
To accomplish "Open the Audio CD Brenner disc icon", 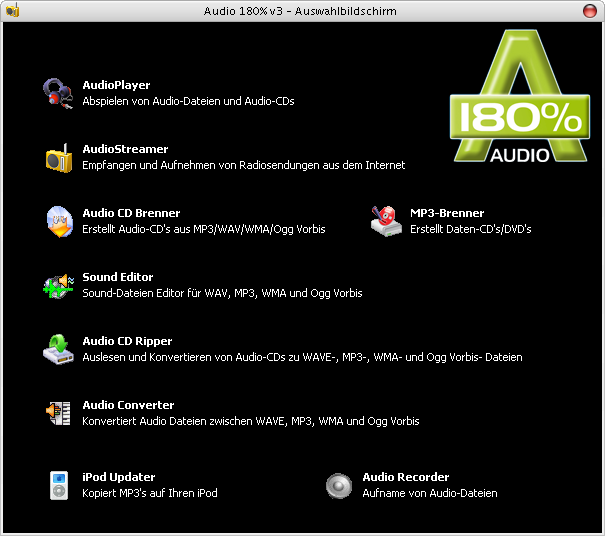I will coord(59,222).
